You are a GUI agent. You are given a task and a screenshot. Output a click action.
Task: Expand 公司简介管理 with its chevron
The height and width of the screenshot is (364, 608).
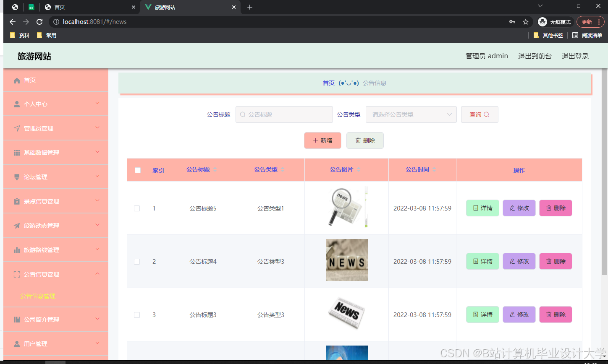pyautogui.click(x=97, y=319)
